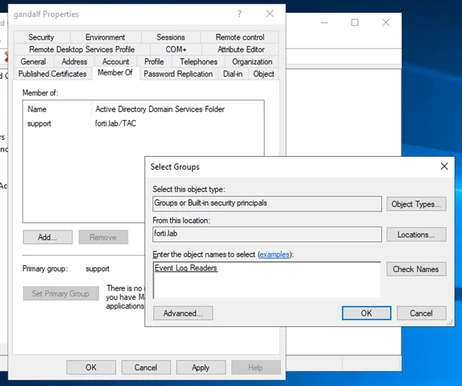The width and height of the screenshot is (462, 386).
Task: Close the Select Groups dialog
Action: [x=444, y=166]
